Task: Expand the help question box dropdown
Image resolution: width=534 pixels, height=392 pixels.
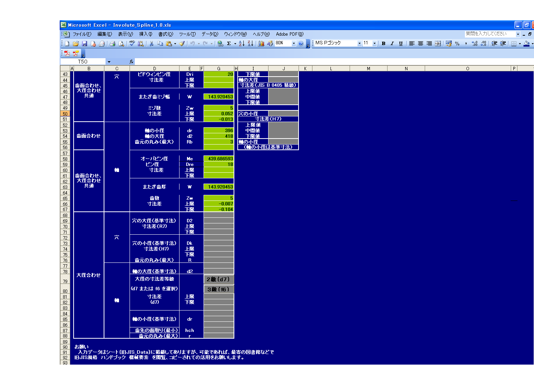Action: pos(518,34)
